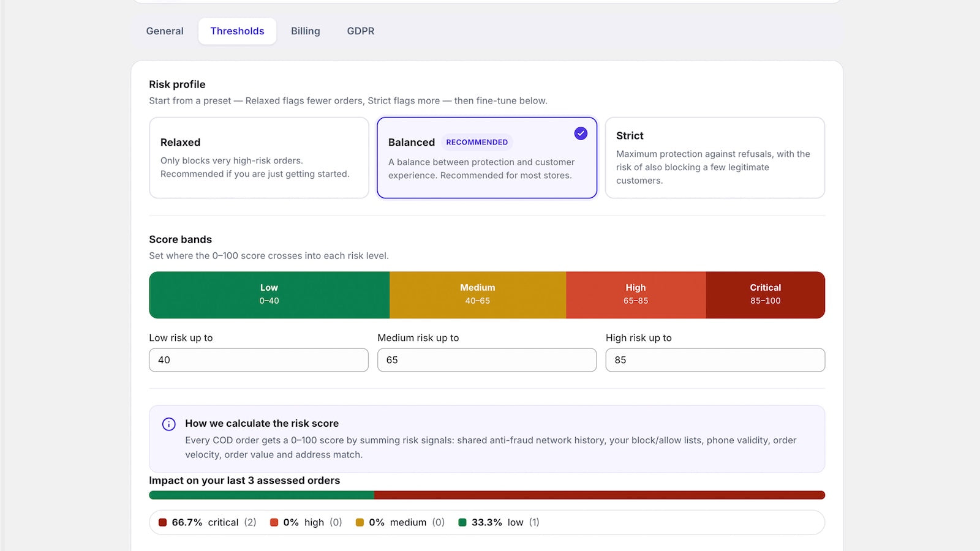Click the Medium risk up to input
Viewport: 980px width, 551px height.
487,360
